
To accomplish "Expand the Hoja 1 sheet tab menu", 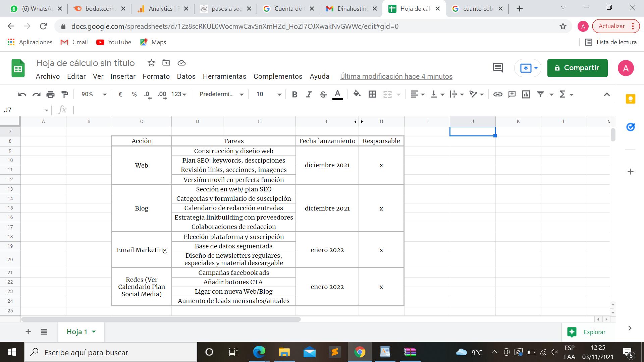I will (94, 332).
